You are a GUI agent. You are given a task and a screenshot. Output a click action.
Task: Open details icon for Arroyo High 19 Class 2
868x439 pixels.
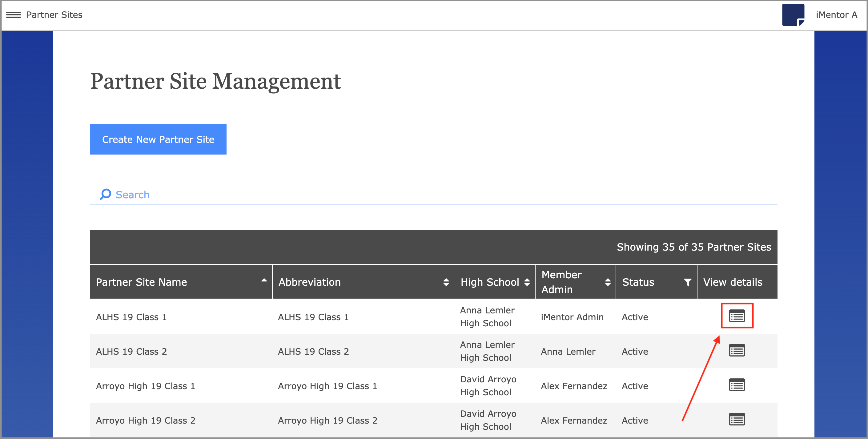(737, 420)
